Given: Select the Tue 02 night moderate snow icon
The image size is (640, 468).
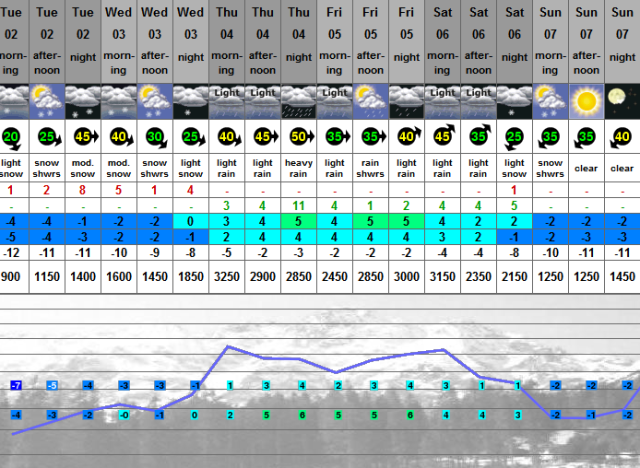Looking at the screenshot, I should click(x=83, y=102).
